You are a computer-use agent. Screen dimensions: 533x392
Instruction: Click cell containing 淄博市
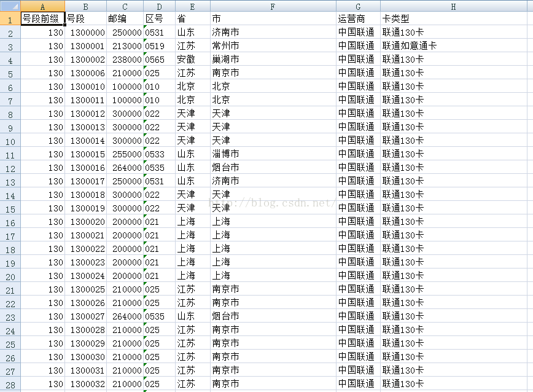click(x=273, y=154)
